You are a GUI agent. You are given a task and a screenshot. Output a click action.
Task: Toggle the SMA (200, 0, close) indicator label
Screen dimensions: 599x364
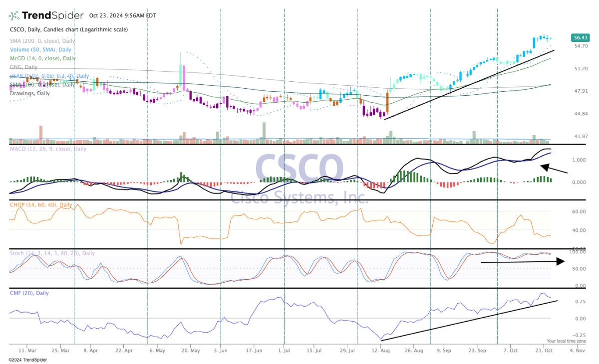(x=42, y=41)
